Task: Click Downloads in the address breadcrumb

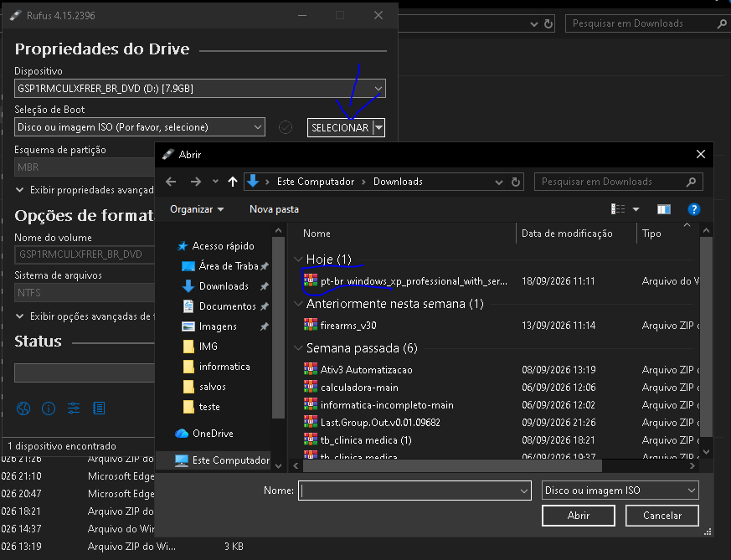Action: pyautogui.click(x=398, y=182)
